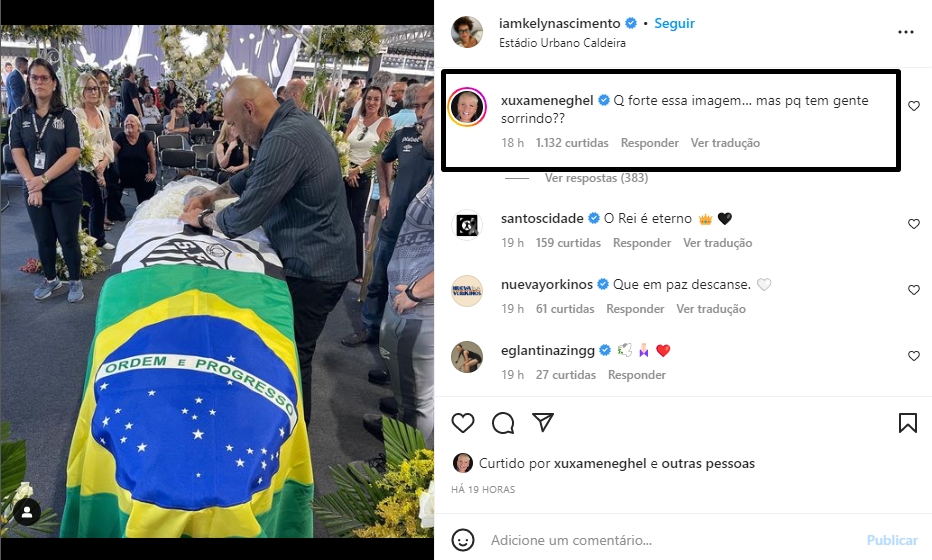This screenshot has width=932, height=560.
Task: Open Estádio Urbano Caldeira location
Action: click(562, 43)
